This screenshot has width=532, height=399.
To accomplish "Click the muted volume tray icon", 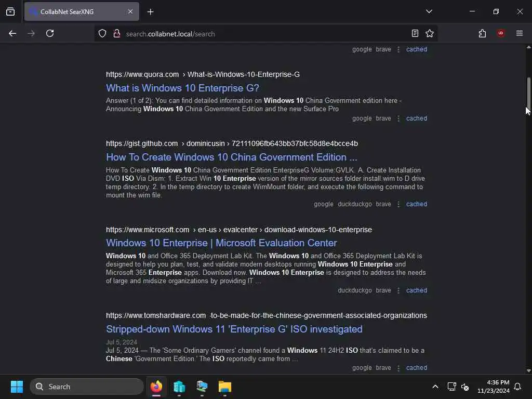I will (465, 387).
